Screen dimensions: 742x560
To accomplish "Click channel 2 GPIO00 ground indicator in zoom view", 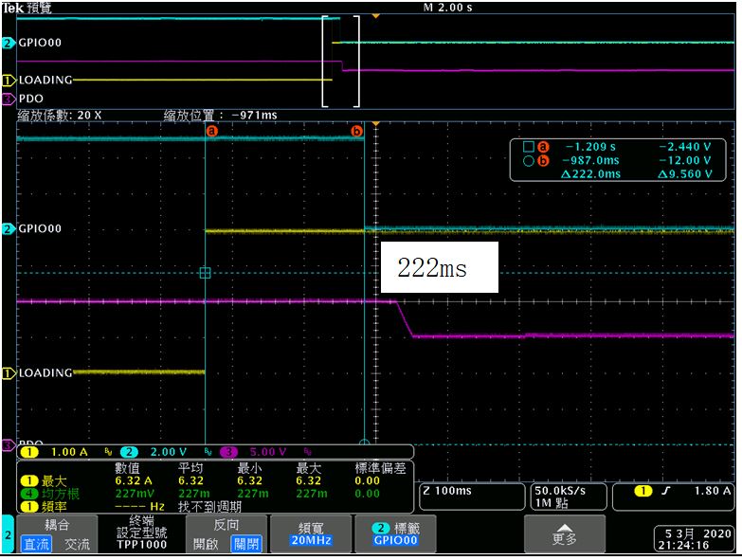I will pyautogui.click(x=8, y=229).
